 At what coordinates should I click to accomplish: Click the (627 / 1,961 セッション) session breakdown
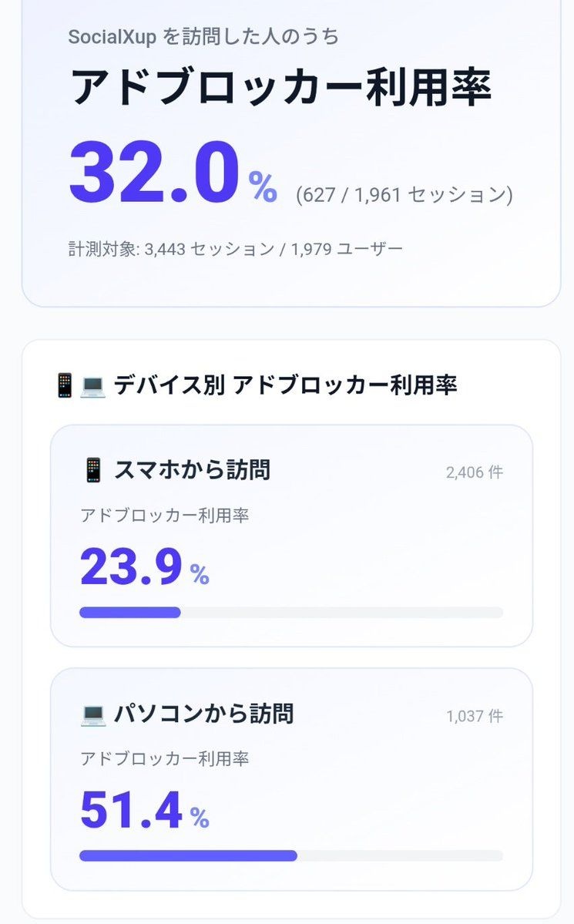point(404,195)
